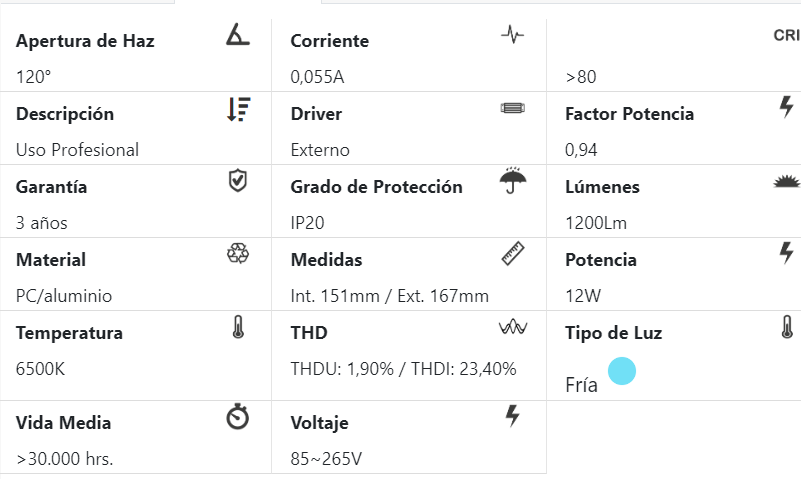The height and width of the screenshot is (479, 801).
Task: Click the thermometer icon beside Tipo de Luz
Action: click(x=787, y=326)
